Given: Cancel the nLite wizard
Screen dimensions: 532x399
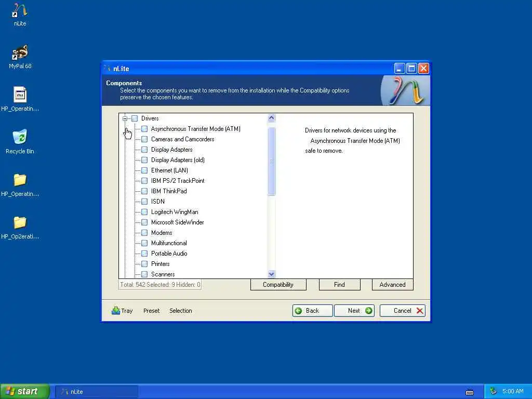Looking at the screenshot, I should [x=403, y=311].
